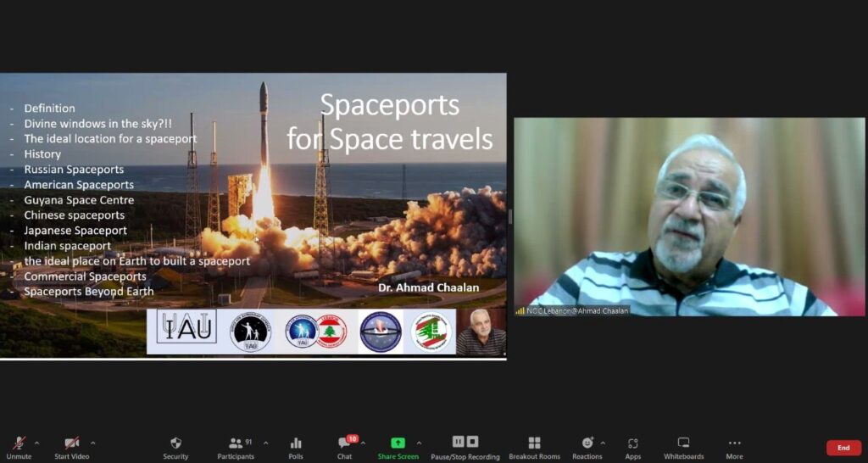Expand share options arrow beside Share Screen
Viewport: 868px width, 463px height.
tap(419, 443)
